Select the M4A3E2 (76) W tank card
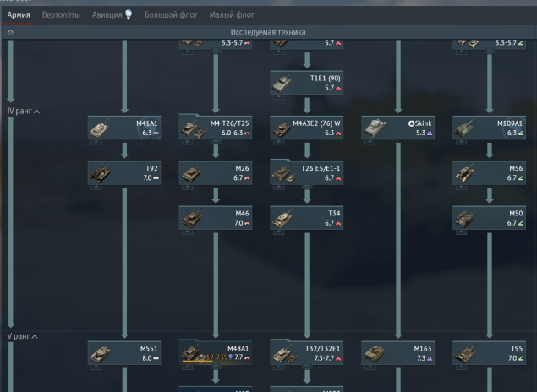The width and height of the screenshot is (537, 392). (306, 128)
